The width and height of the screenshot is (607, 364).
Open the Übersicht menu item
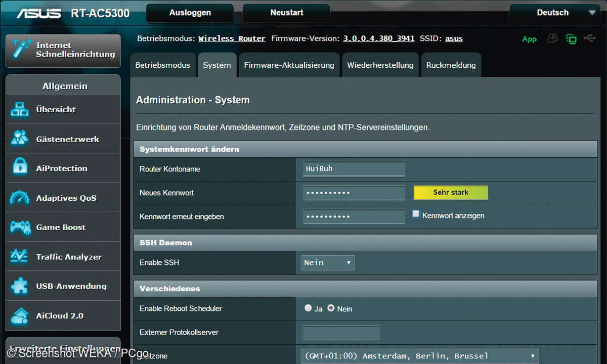pos(63,109)
